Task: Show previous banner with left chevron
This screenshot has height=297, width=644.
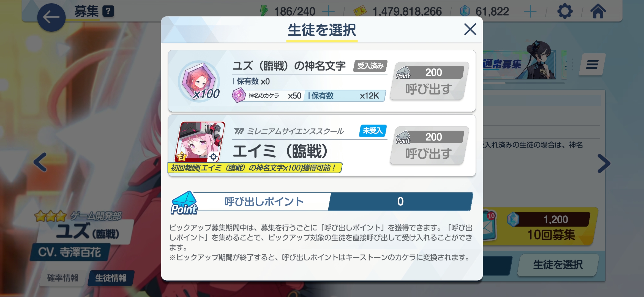Action: (x=40, y=162)
